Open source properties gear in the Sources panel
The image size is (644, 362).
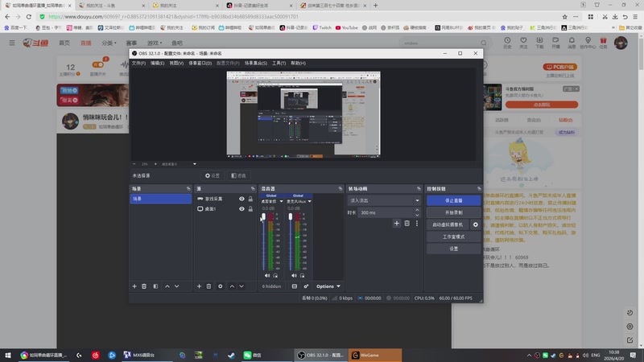coord(220,286)
